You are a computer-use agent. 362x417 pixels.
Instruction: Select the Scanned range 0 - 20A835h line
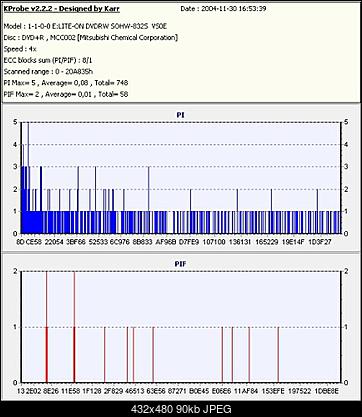pyautogui.click(x=48, y=71)
